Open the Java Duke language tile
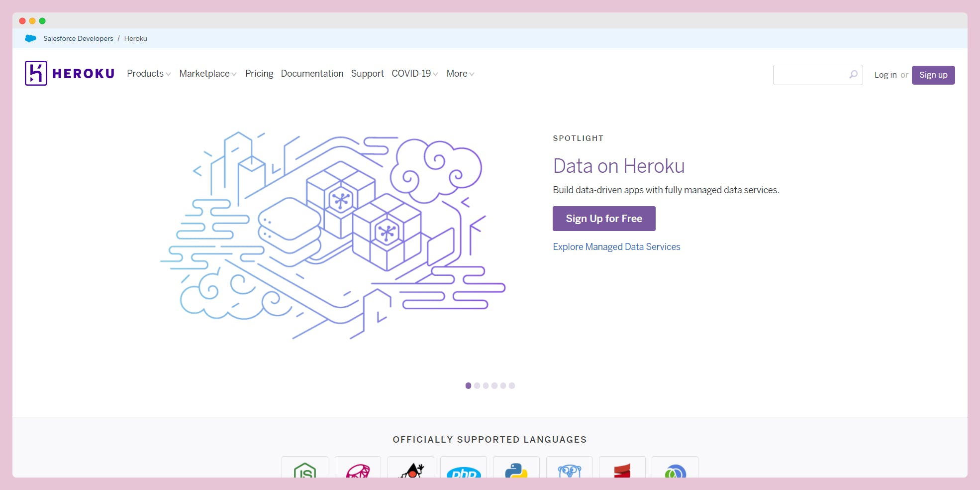The width and height of the screenshot is (980, 490). 411,467
